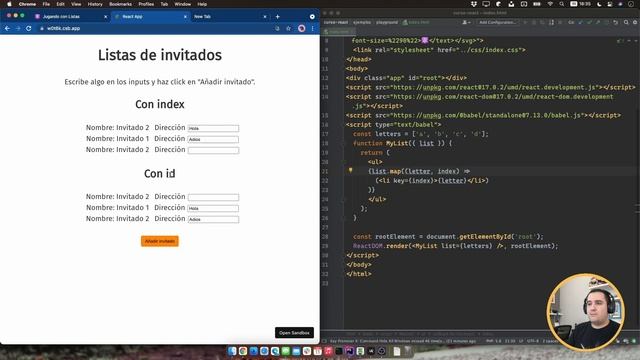This screenshot has height=360, width=640.
Task: Click the unpkg react.development.js URL in code
Action: (x=495, y=87)
